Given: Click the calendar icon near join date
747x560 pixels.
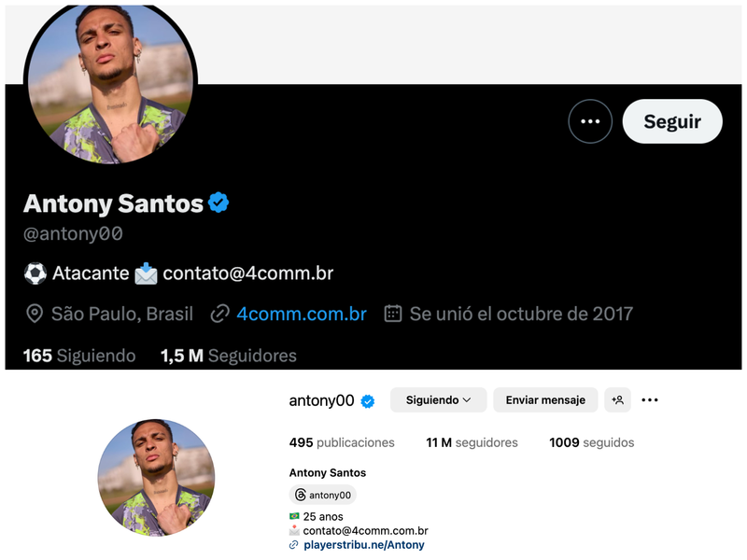Looking at the screenshot, I should click(x=393, y=314).
